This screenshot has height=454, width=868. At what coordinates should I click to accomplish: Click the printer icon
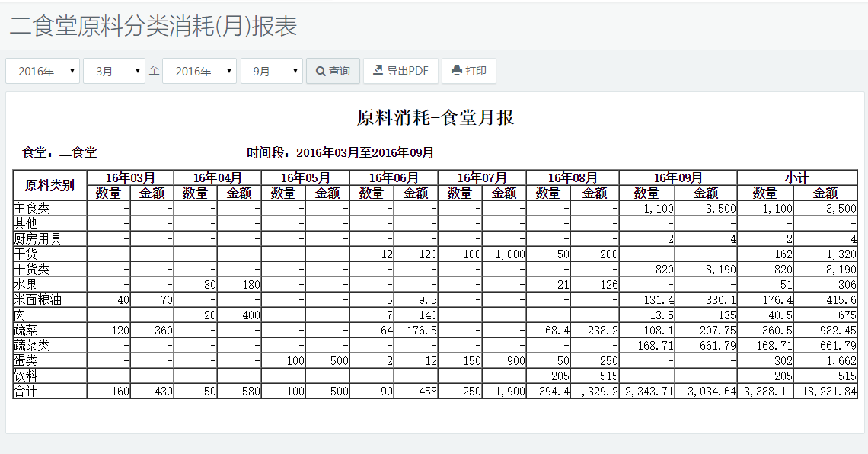point(457,71)
